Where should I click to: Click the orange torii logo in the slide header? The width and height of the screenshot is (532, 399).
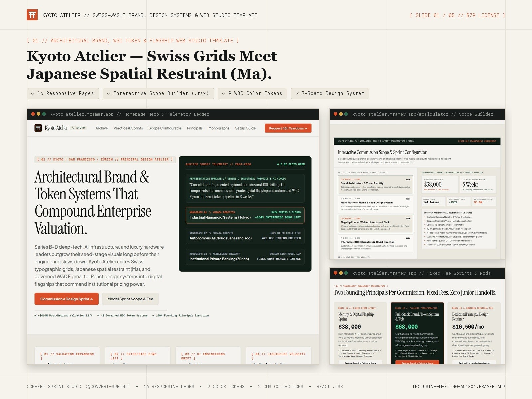point(32,15)
